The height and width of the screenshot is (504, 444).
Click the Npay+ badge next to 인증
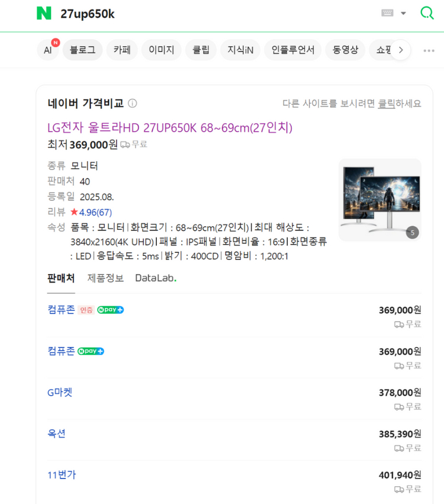(111, 310)
